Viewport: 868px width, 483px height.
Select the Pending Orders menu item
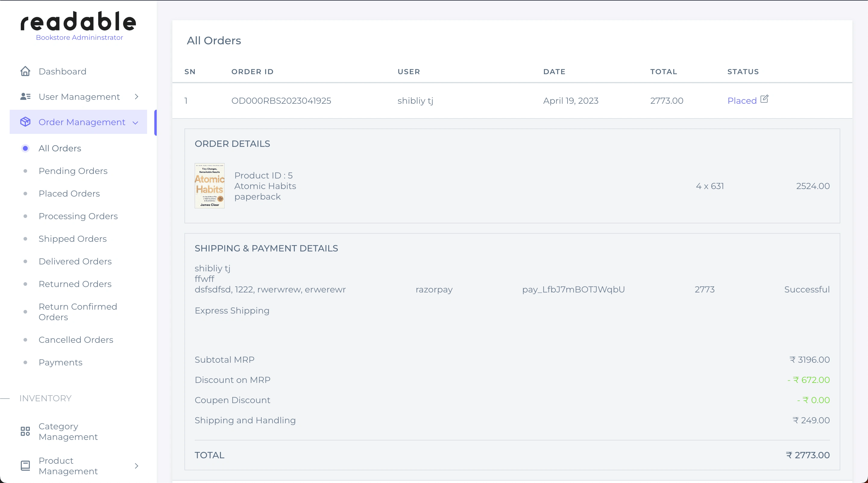click(x=73, y=171)
